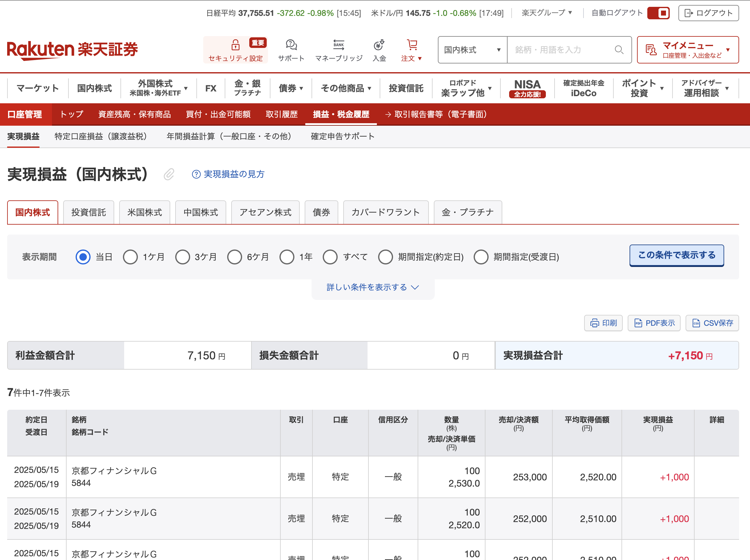Image resolution: width=750 pixels, height=560 pixels.
Task: Open the 入金 yen deposit icon
Action: (x=379, y=44)
